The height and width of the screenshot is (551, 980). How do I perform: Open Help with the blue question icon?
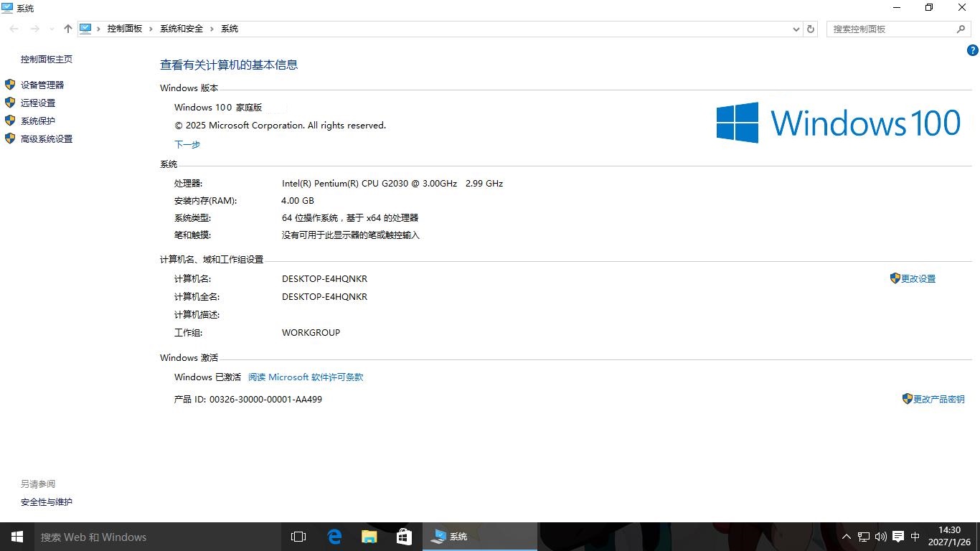973,50
